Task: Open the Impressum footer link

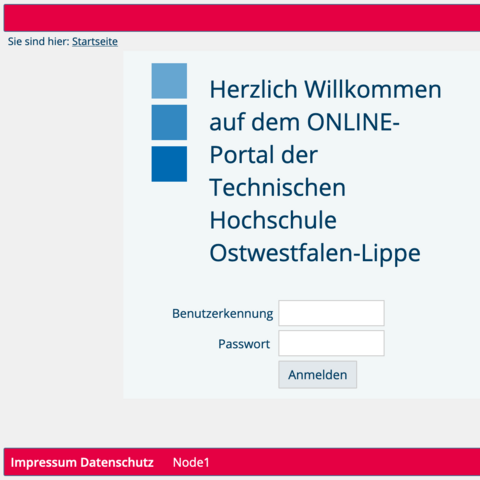Action: pos(44,463)
